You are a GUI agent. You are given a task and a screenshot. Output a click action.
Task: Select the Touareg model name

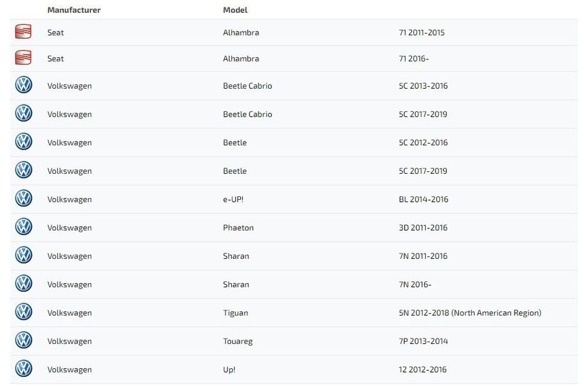[237, 341]
